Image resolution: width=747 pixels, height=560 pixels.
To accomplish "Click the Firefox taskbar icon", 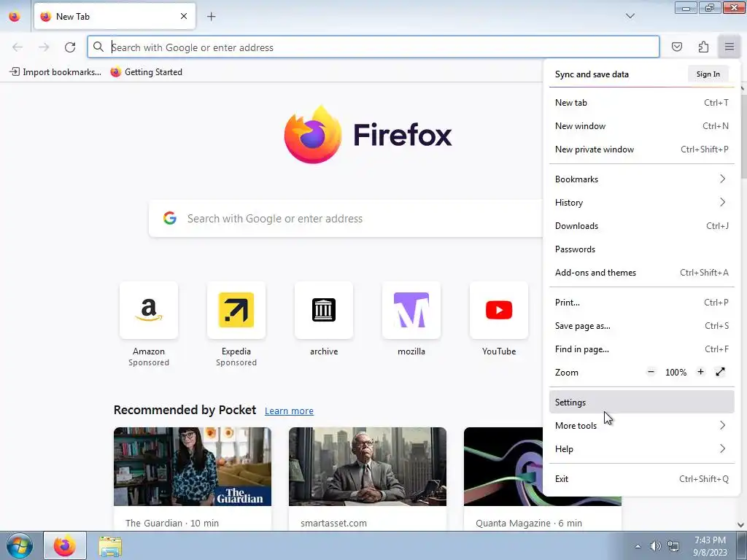I will pos(65,545).
